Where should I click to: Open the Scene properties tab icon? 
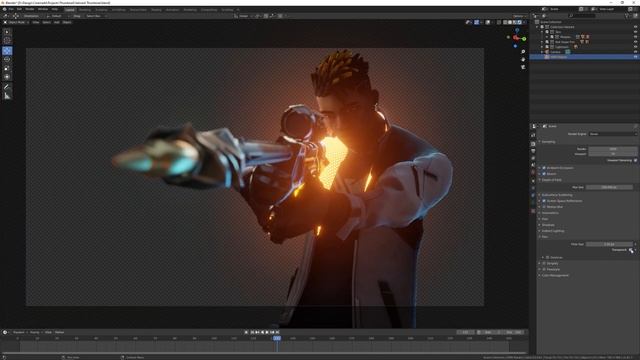533,166
